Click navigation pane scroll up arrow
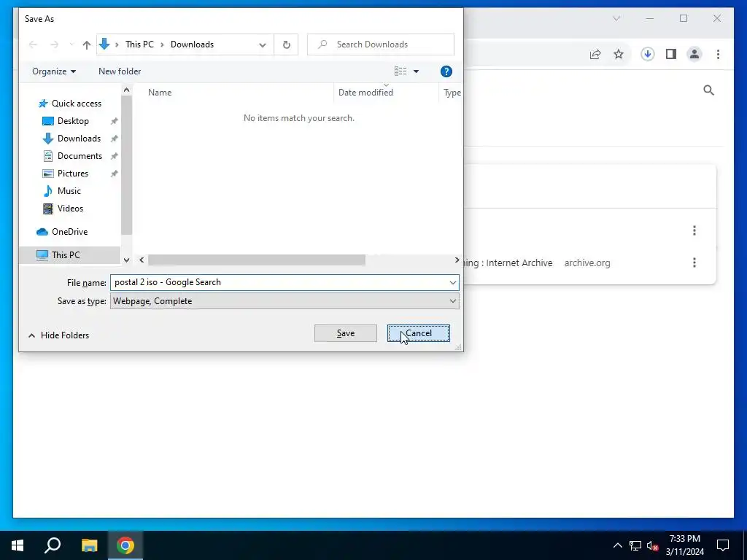This screenshot has width=747, height=560. click(126, 90)
